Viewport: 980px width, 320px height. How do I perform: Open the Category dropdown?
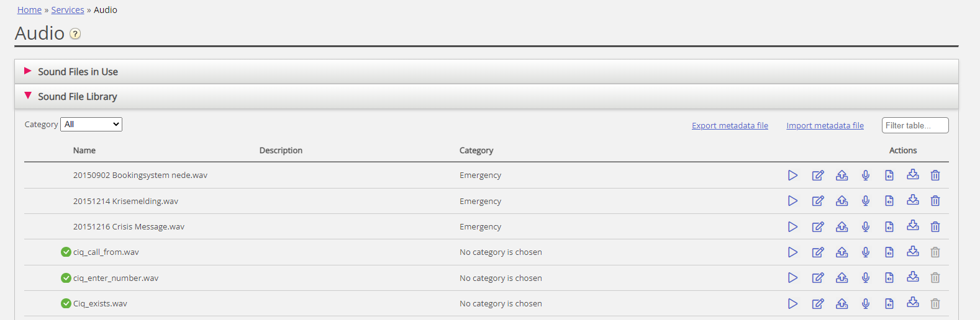tap(91, 125)
